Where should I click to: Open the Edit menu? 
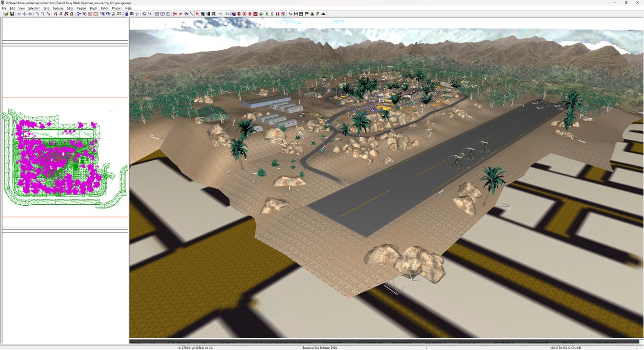click(12, 9)
